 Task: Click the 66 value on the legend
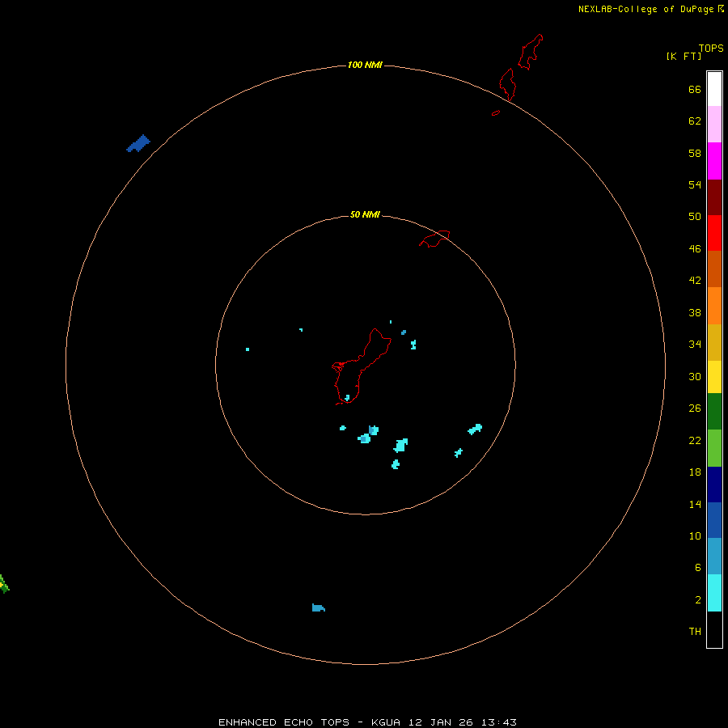click(695, 90)
